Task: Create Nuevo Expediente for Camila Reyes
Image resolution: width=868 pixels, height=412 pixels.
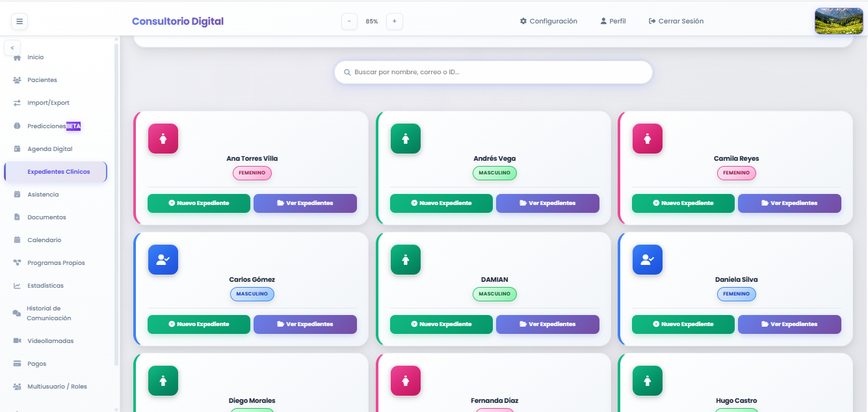Action: tap(683, 203)
